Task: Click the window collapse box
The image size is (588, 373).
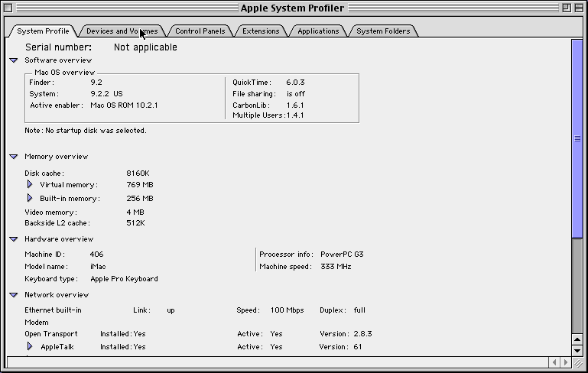Action: point(579,8)
